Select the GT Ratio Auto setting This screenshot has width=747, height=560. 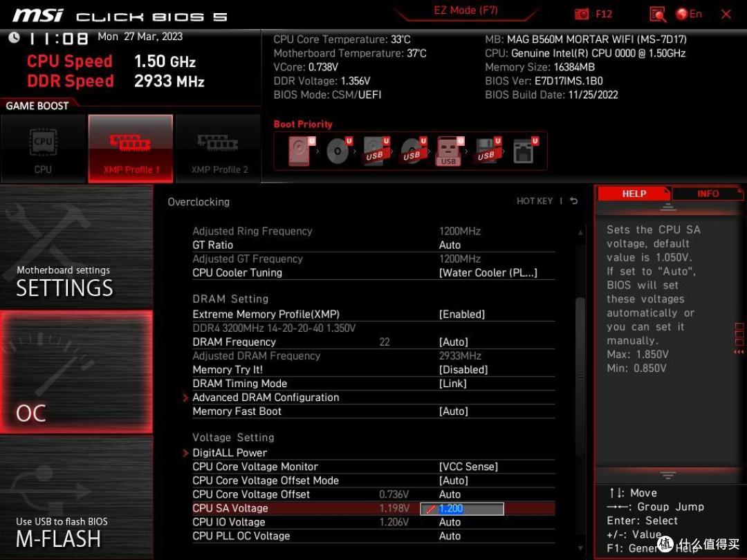click(x=450, y=245)
